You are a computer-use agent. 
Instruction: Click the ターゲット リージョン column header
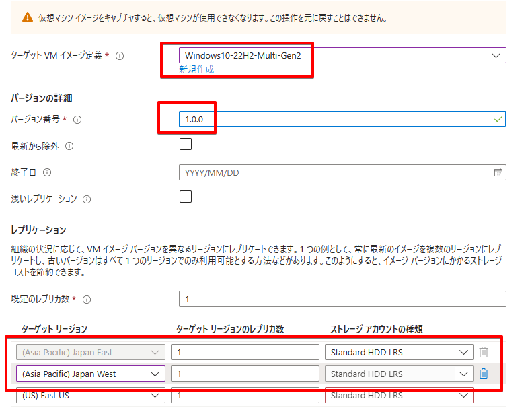pos(54,329)
